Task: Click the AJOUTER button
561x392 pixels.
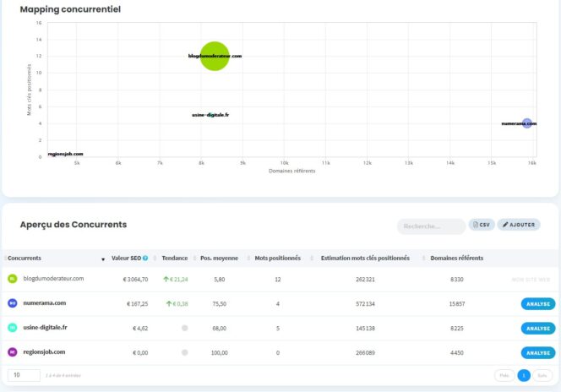Action: click(519, 225)
